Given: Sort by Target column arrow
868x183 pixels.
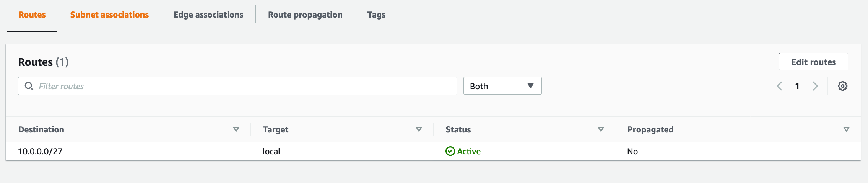Looking at the screenshot, I should coord(419,129).
